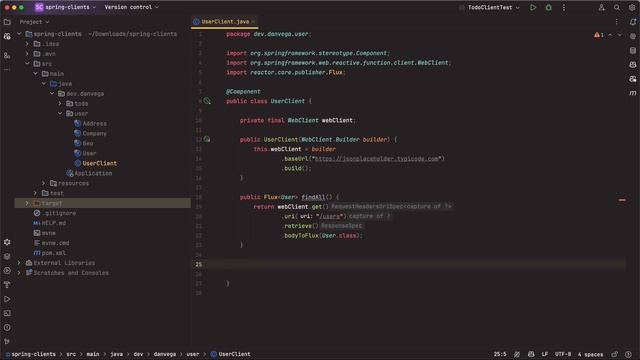Click the jsonplaceholder.typicode.com URL in code
The image size is (640, 360).
pyautogui.click(x=376, y=159)
